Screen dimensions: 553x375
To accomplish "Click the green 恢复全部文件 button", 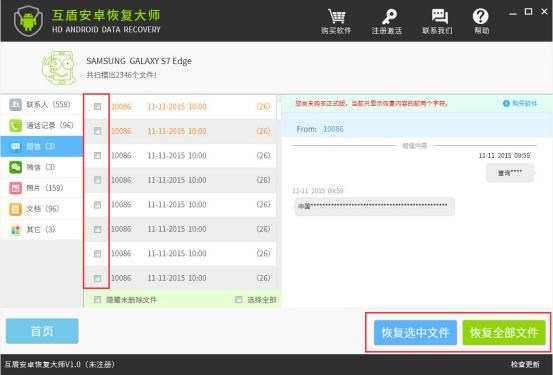I will coord(504,332).
